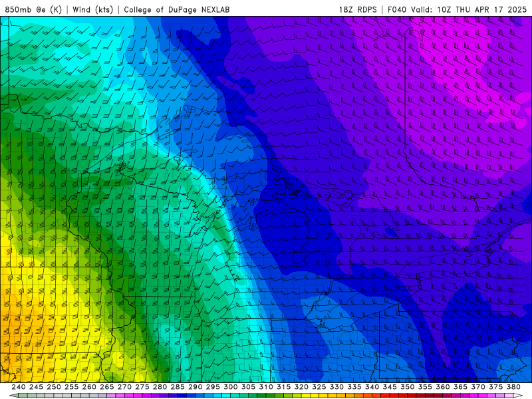
Task: Click the "850mb θe (K)" title text
Action: click(33, 9)
